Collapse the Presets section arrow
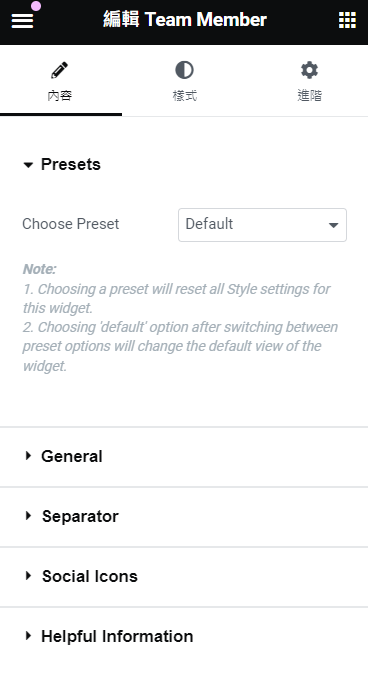Viewport: 368px width, 689px height. click(x=28, y=165)
